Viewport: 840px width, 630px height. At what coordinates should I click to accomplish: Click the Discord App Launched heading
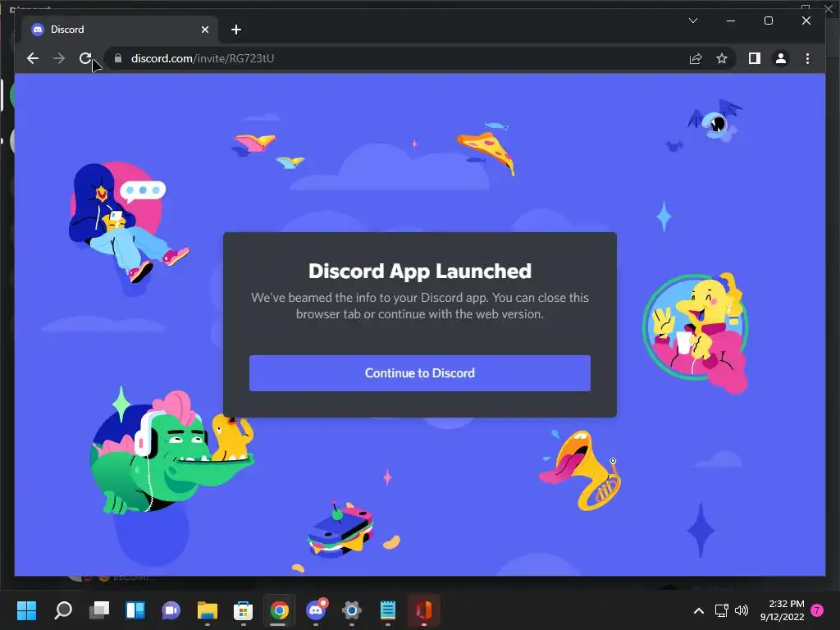(419, 271)
